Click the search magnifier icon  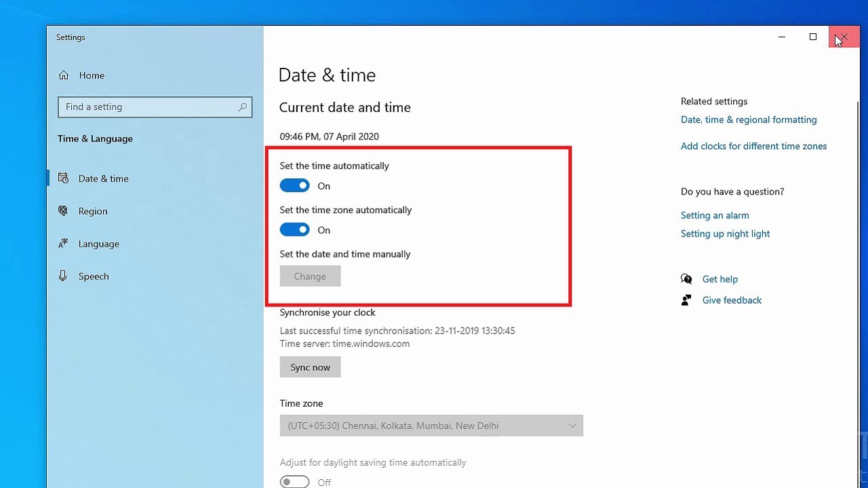[242, 107]
